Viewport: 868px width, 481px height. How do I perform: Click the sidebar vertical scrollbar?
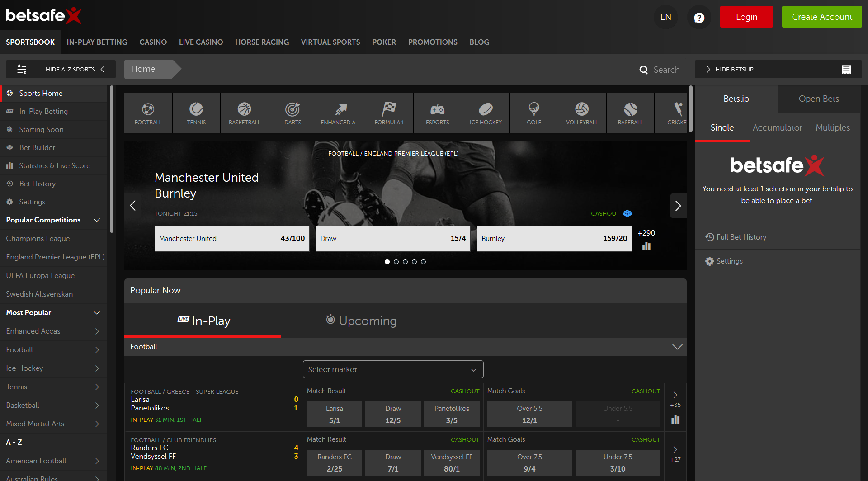[112, 159]
